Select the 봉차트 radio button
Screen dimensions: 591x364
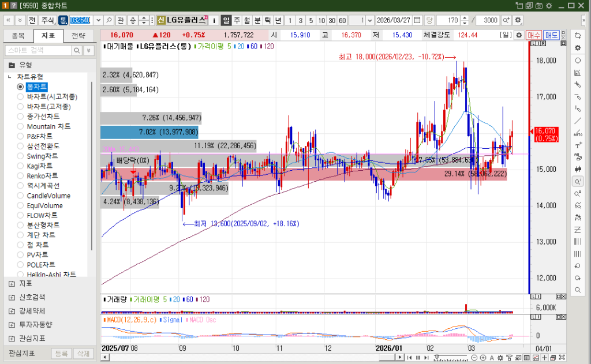(x=20, y=87)
